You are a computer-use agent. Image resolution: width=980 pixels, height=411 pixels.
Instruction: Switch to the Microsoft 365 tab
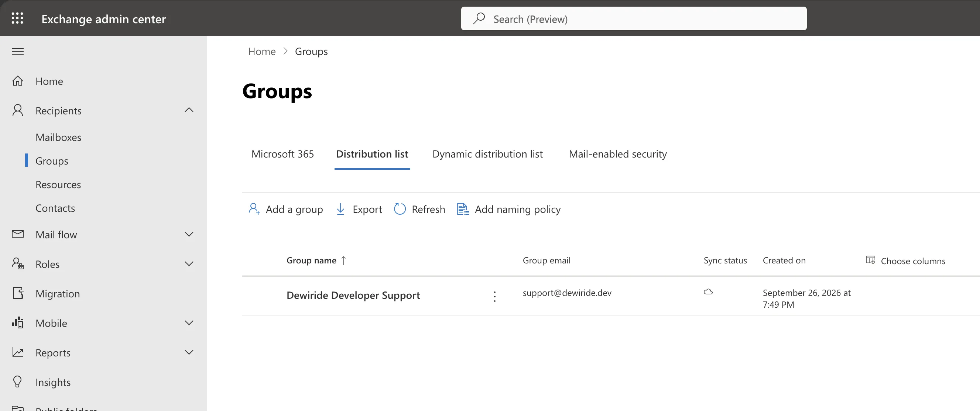tap(282, 154)
